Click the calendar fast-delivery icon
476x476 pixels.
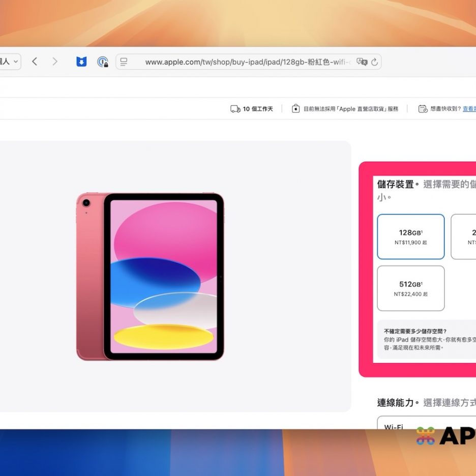[423, 109]
